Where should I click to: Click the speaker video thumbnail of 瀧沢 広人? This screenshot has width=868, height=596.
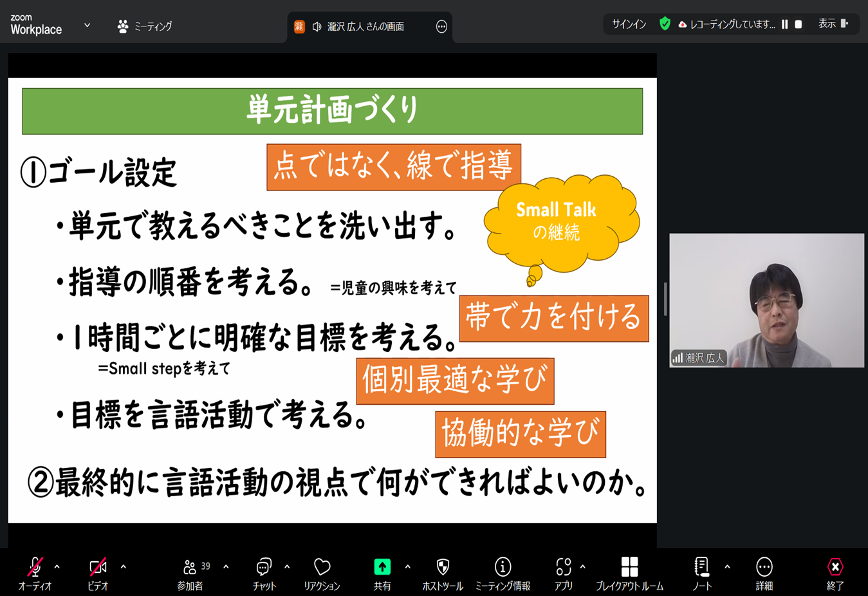[766, 300]
